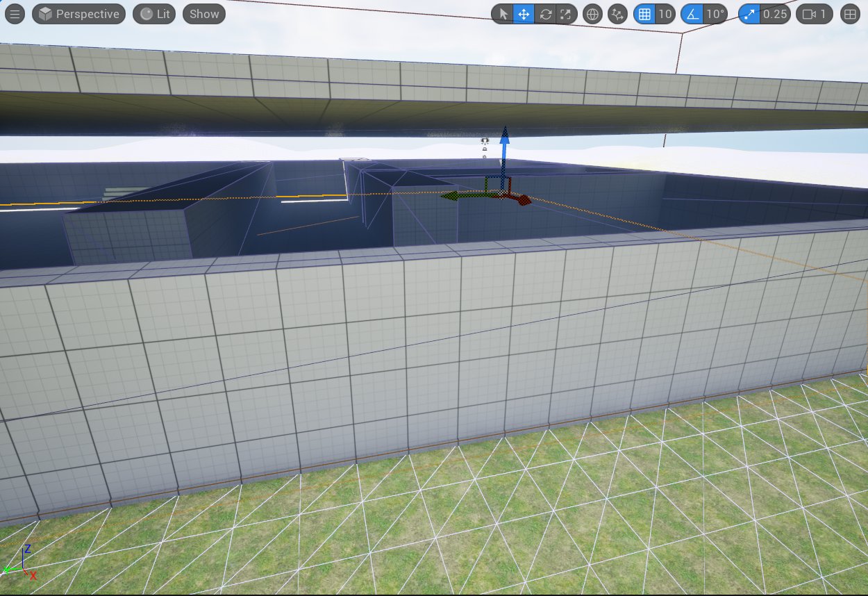Toggle grid location snapping
This screenshot has width=868, height=596.
pos(644,14)
